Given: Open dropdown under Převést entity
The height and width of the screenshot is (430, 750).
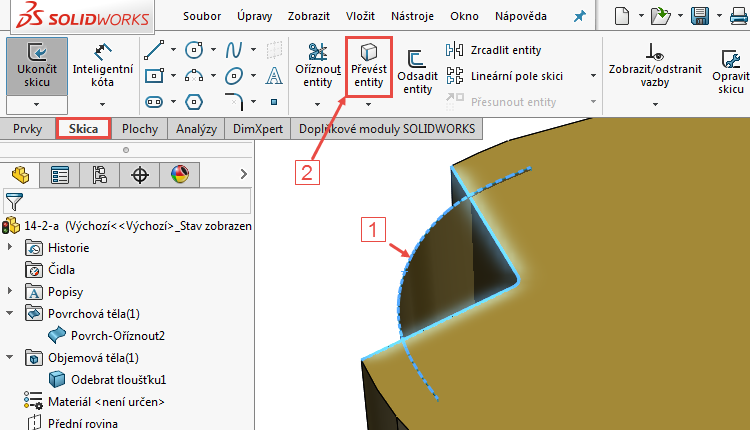Looking at the screenshot, I should click(368, 104).
